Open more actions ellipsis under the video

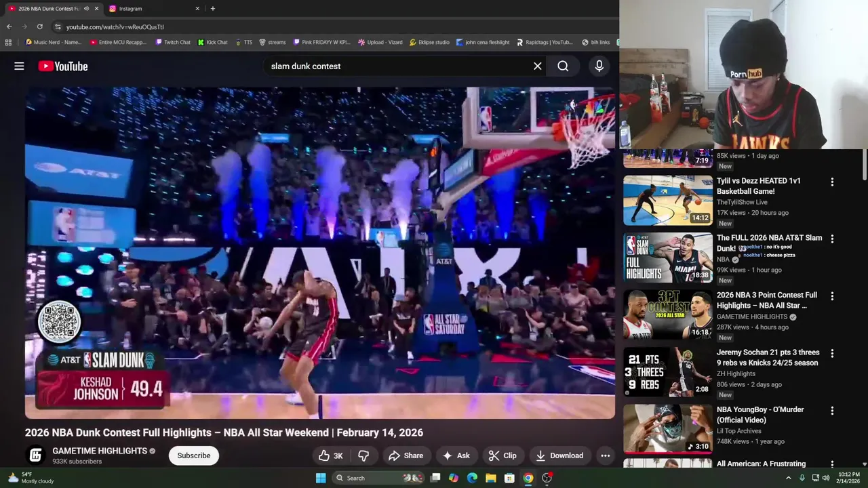(606, 455)
